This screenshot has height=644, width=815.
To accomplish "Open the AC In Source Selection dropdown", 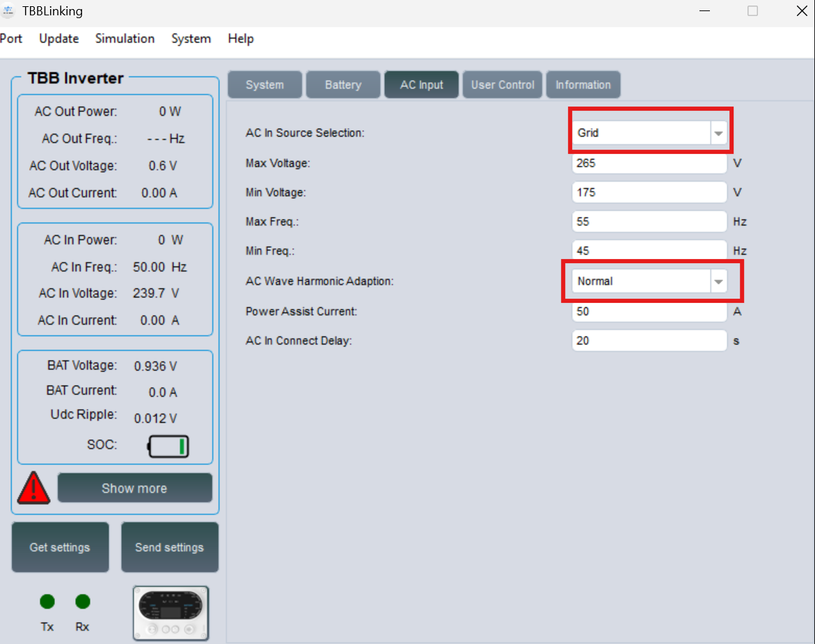I will tap(650, 133).
